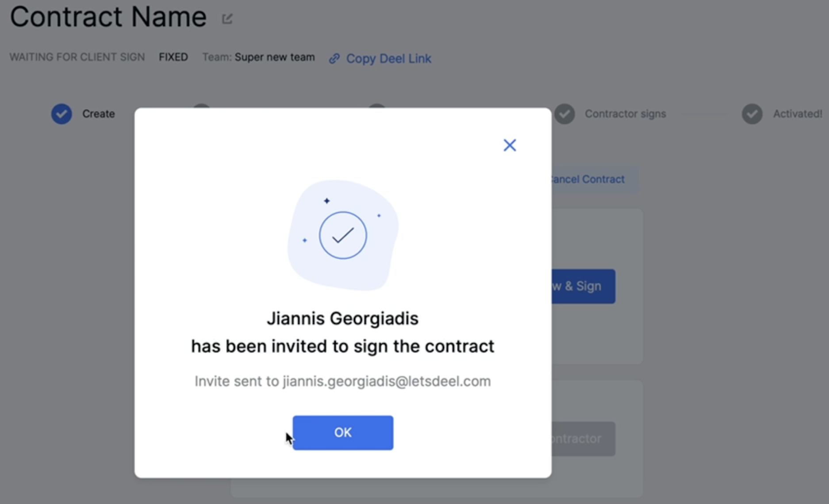Screen dimensions: 829x504
Task: Click the Create step label
Action: [x=98, y=114]
